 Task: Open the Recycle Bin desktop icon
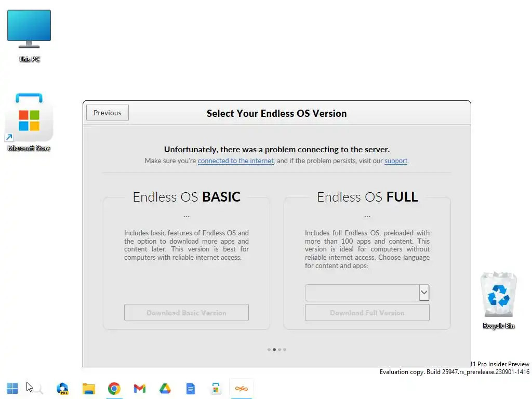[498, 300]
